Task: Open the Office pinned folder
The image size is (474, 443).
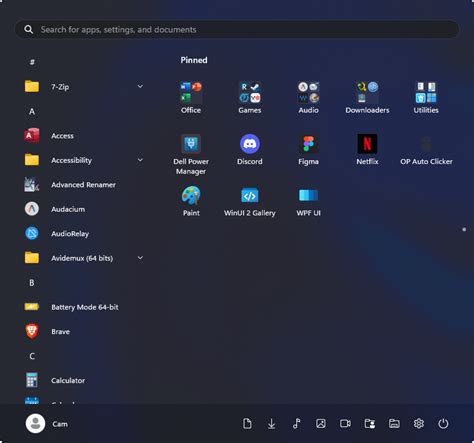Action: pos(191,98)
